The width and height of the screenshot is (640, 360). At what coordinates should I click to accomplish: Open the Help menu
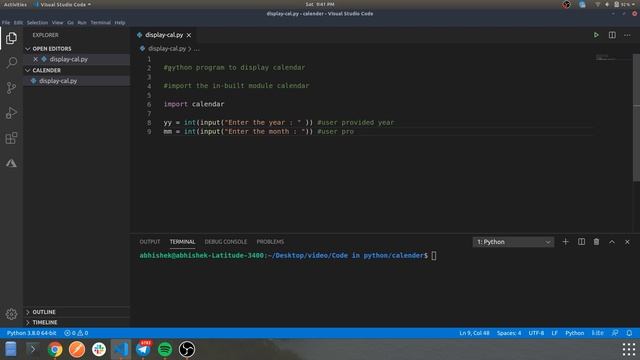pyautogui.click(x=120, y=23)
